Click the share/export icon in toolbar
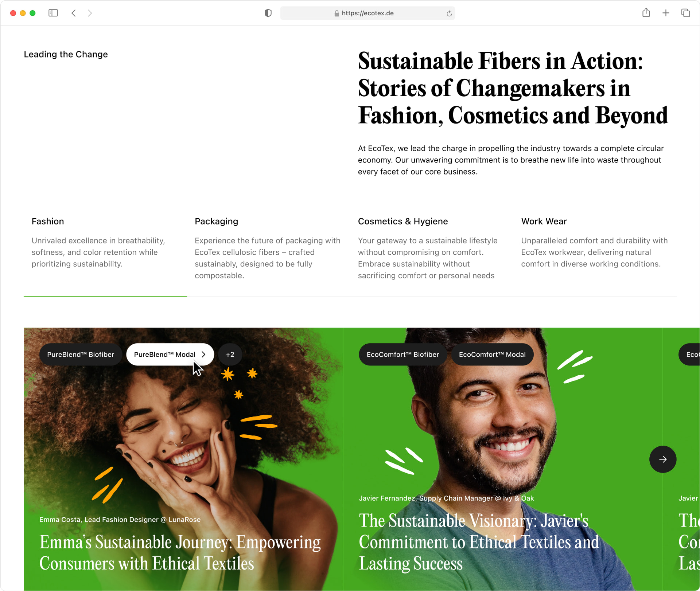The width and height of the screenshot is (700, 591). tap(645, 13)
